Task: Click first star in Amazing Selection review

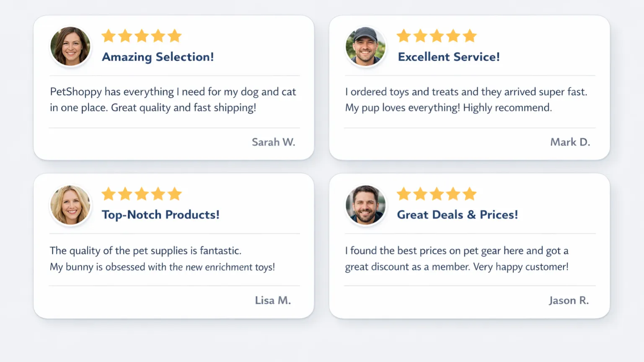Action: click(x=109, y=36)
